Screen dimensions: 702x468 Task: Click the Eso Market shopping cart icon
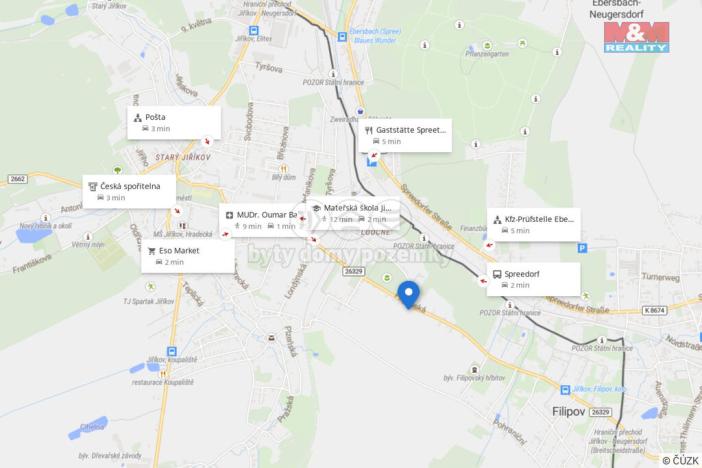[x=151, y=251]
